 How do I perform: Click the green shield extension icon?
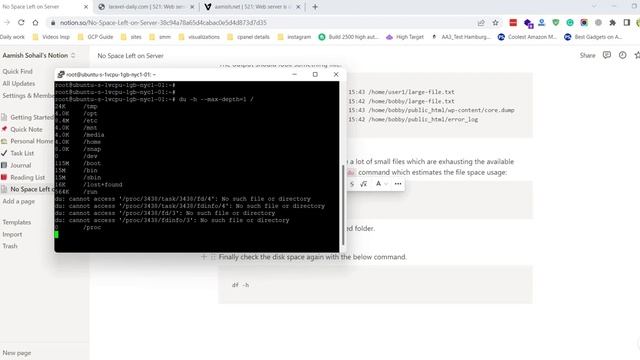556,23
